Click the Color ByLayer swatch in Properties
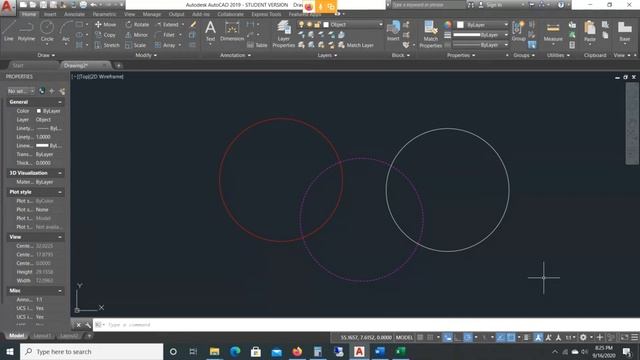The height and width of the screenshot is (360, 640). [39, 111]
